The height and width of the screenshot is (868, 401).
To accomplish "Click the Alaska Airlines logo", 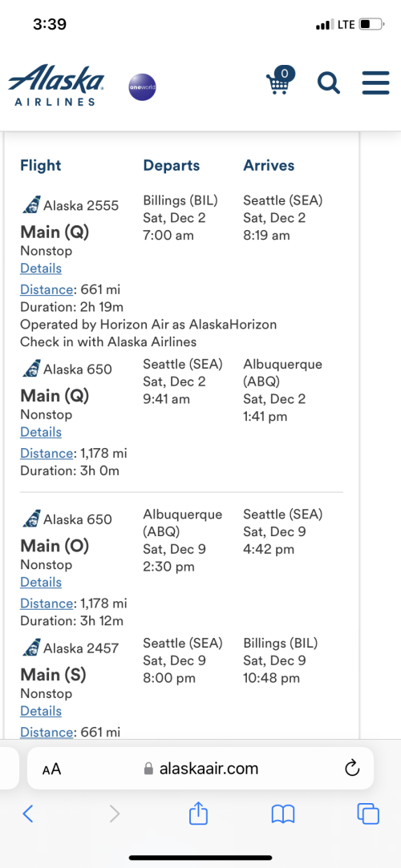I will [56, 85].
